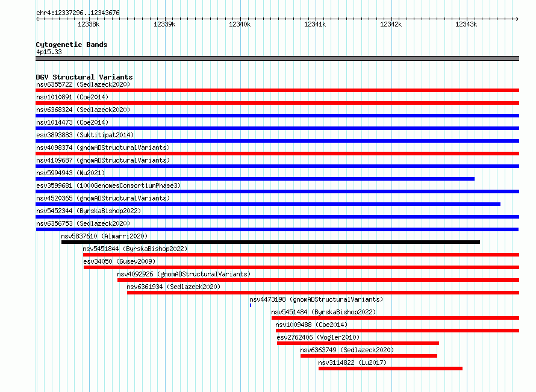Select the red bar of nsv6355722

(277, 90)
